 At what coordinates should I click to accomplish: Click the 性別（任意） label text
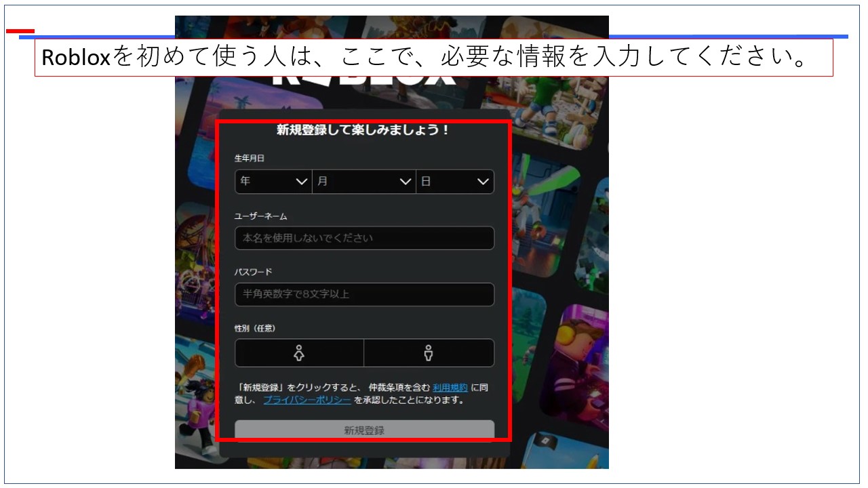(x=255, y=328)
